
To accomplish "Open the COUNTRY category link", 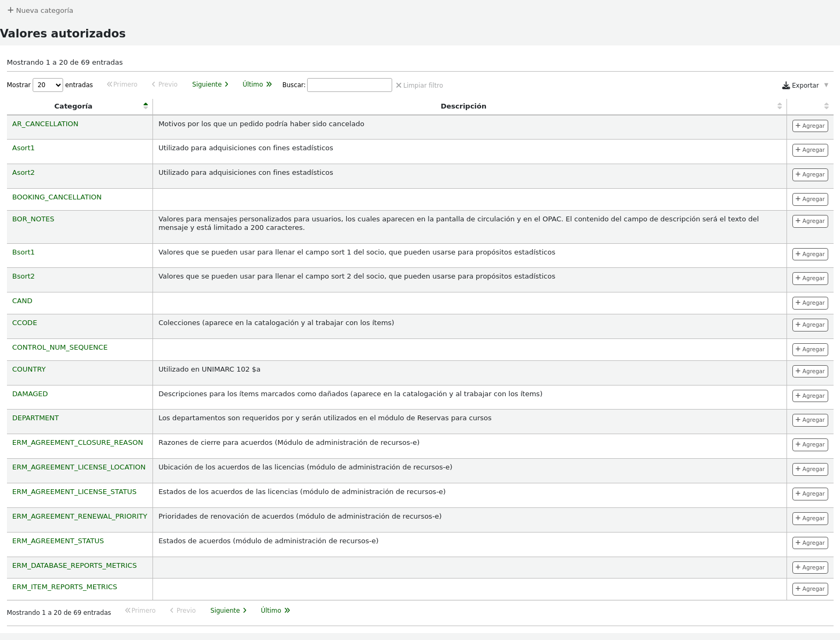I will [29, 369].
